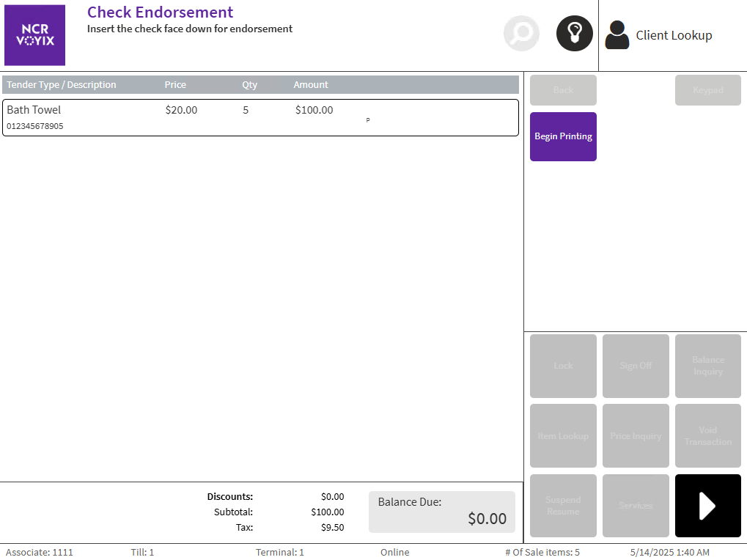This screenshot has width=747, height=560.
Task: Click the Client Lookup person icon
Action: (x=617, y=35)
